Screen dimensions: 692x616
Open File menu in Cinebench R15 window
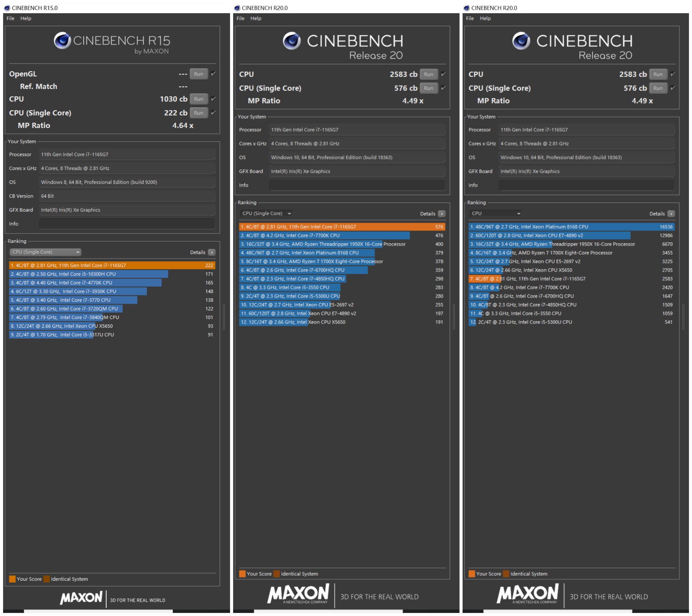click(10, 18)
